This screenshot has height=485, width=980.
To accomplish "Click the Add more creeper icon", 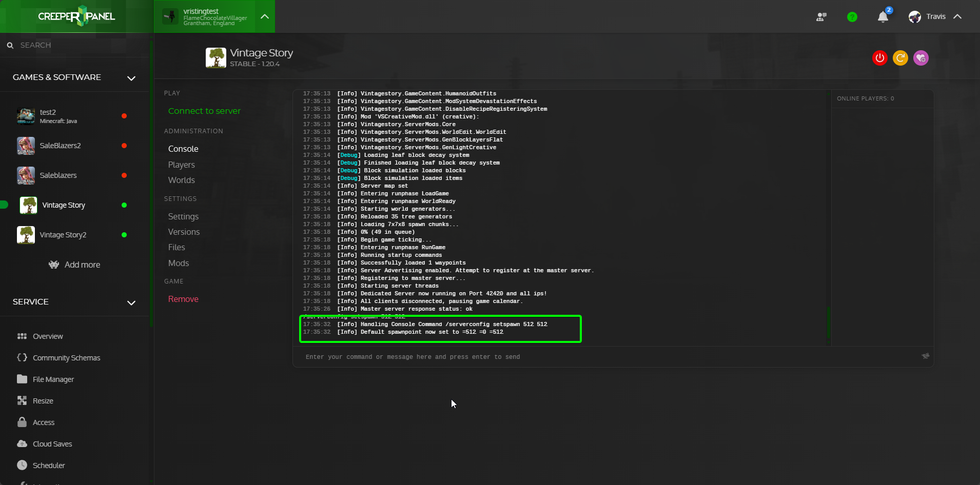I will [x=54, y=265].
